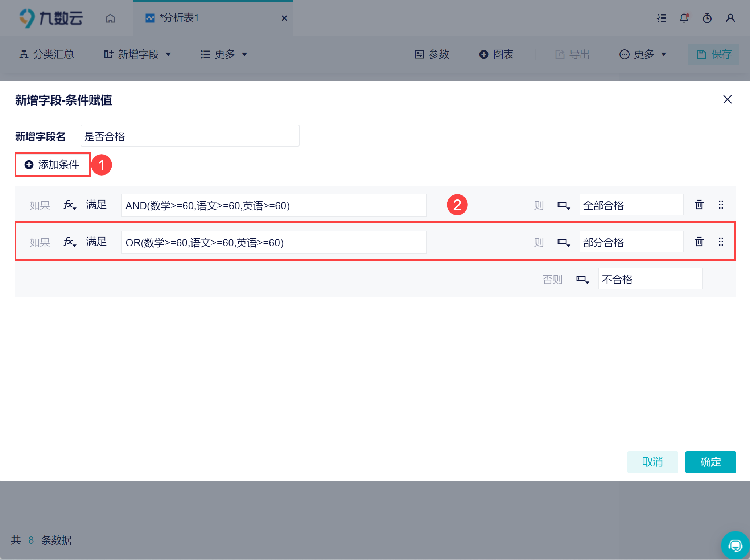This screenshot has height=560, width=750.
Task: Click the 添加条件 button
Action: (52, 165)
